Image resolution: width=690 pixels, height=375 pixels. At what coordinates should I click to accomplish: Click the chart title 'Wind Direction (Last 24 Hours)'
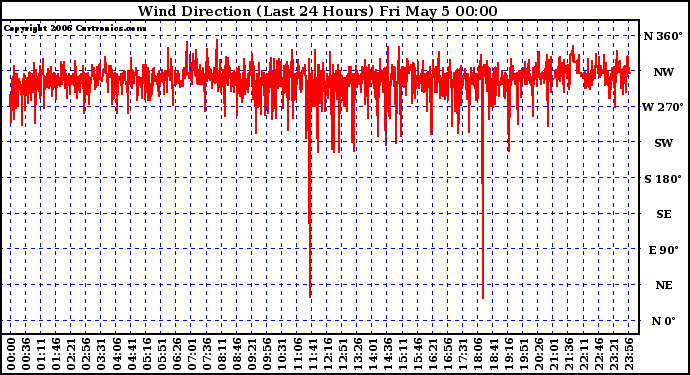pos(256,11)
